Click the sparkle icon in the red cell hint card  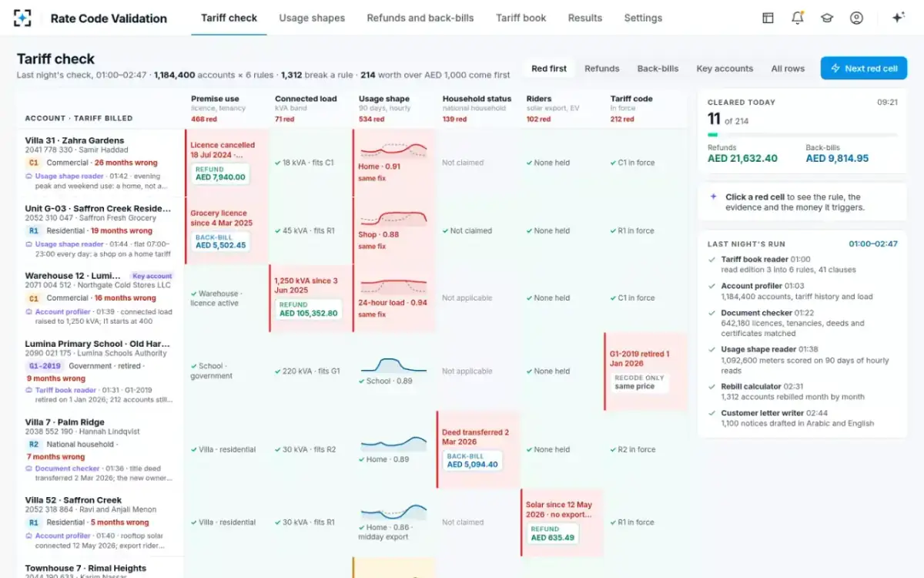(713, 197)
